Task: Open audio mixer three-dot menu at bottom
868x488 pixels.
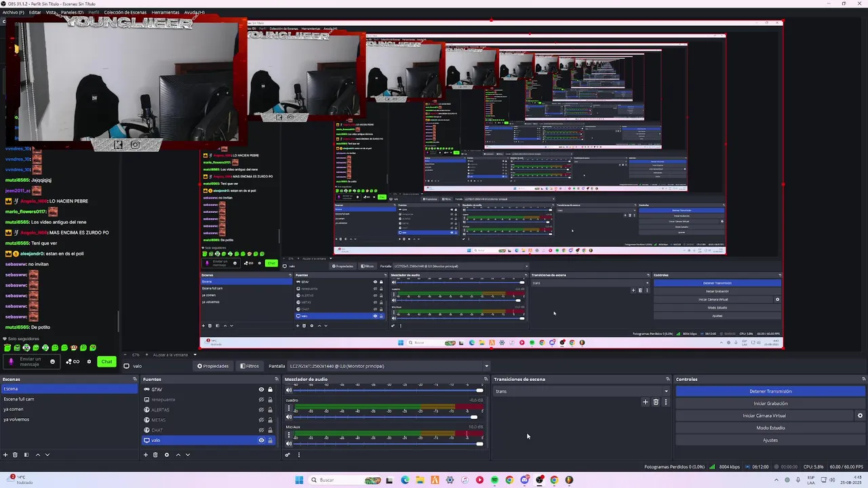Action: coord(298,455)
